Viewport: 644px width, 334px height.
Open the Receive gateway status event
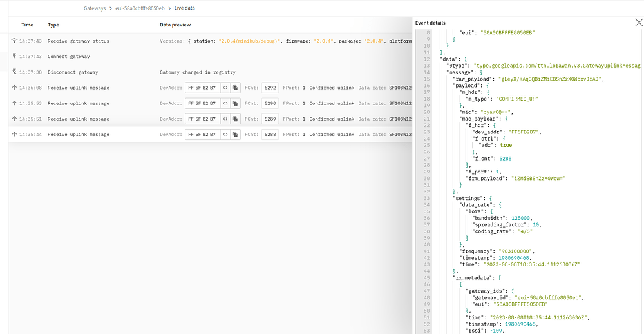pyautogui.click(x=78, y=41)
